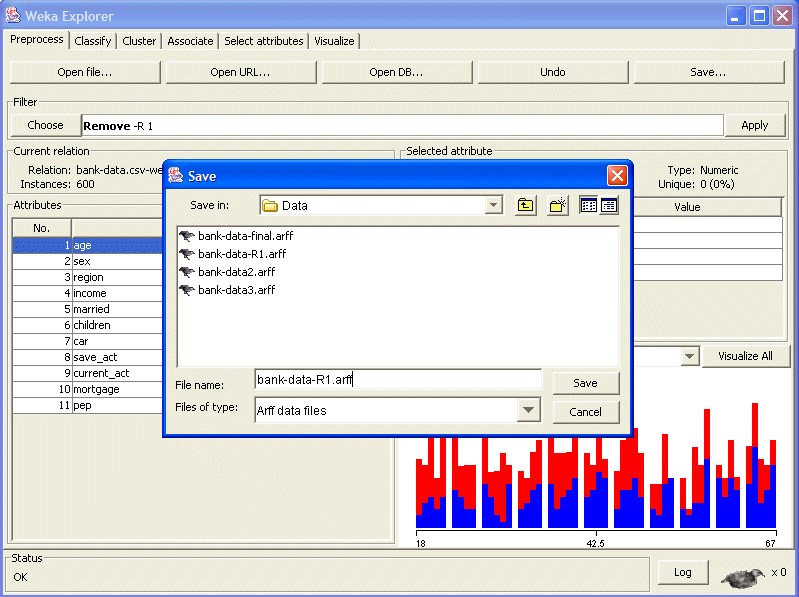Switch to List view icon
Image resolution: width=799 pixels, height=597 pixels.
(589, 205)
